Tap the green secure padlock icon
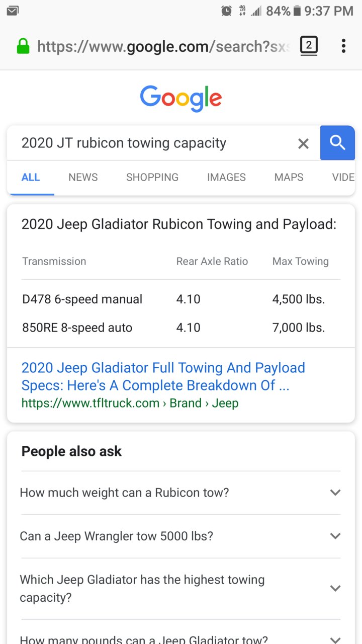 point(23,47)
